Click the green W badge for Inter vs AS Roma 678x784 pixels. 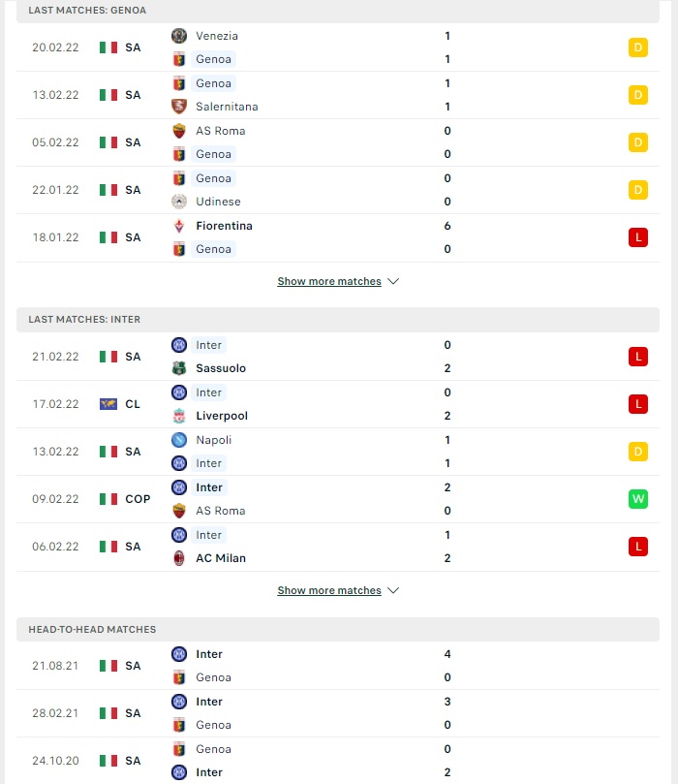click(638, 499)
